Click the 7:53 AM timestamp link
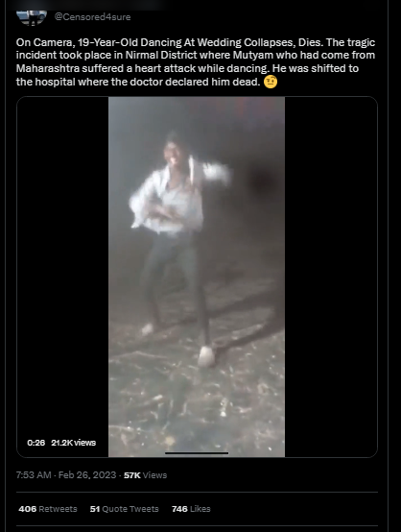401x532 pixels. coord(34,475)
